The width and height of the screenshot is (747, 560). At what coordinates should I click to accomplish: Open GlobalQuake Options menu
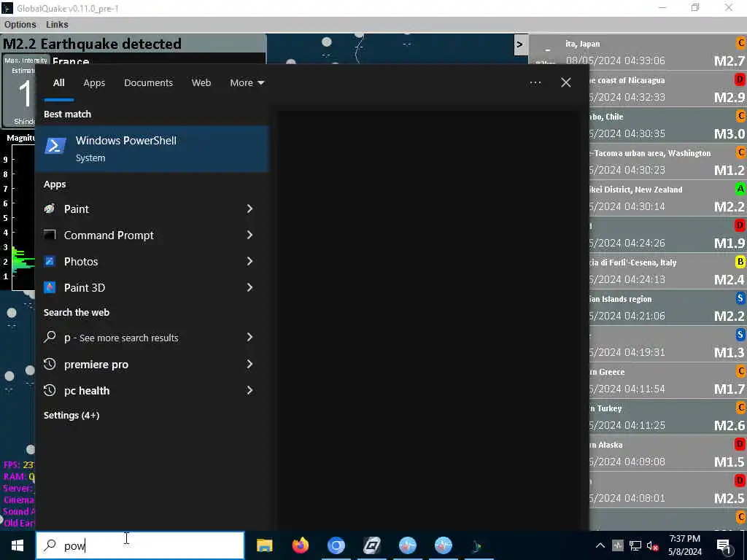pos(20,24)
